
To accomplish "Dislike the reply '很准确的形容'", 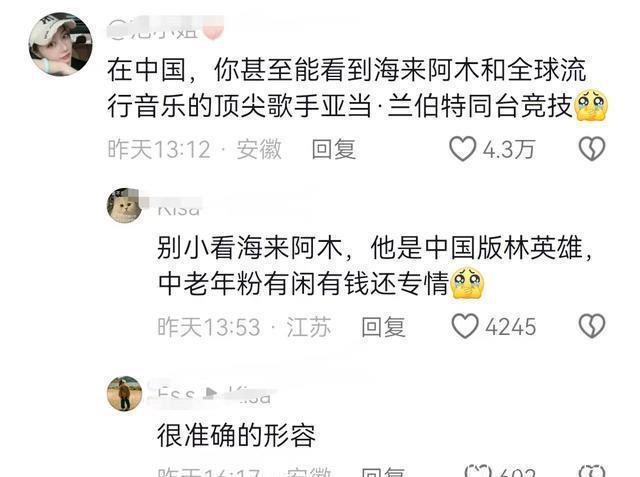I will [x=592, y=470].
